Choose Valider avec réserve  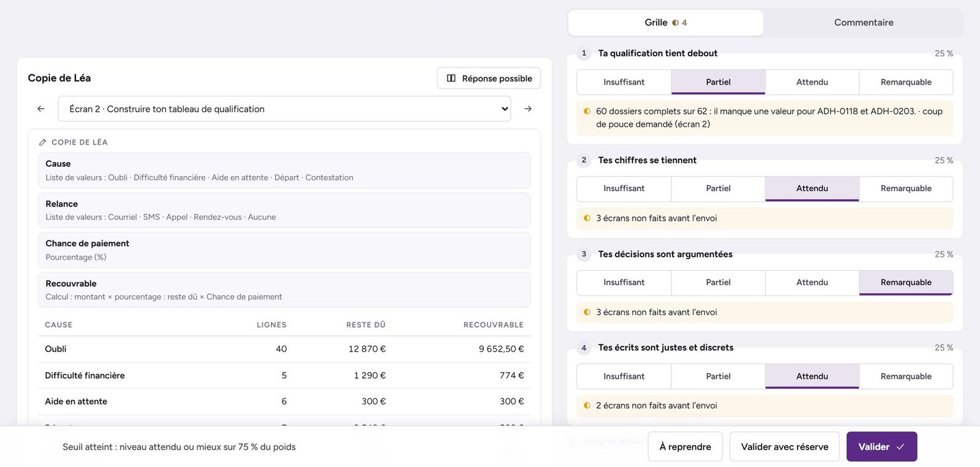pos(785,447)
